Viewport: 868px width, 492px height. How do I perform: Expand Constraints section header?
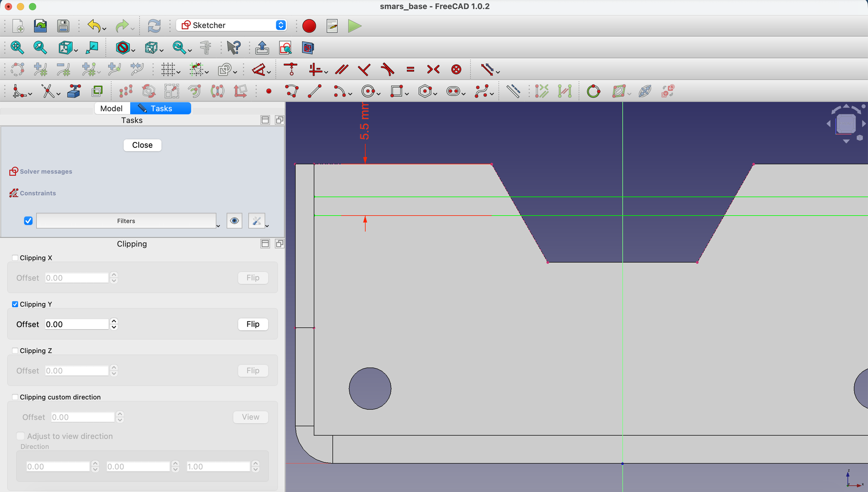coord(33,193)
